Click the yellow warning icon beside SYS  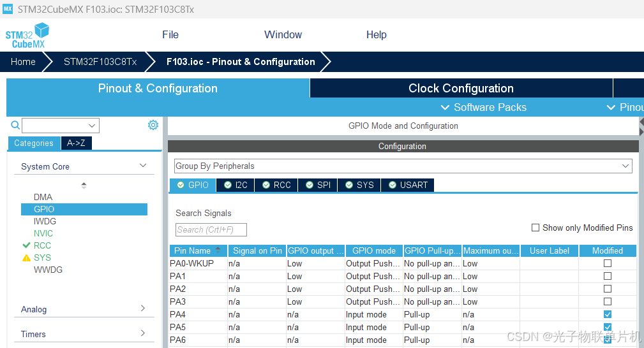(x=26, y=257)
